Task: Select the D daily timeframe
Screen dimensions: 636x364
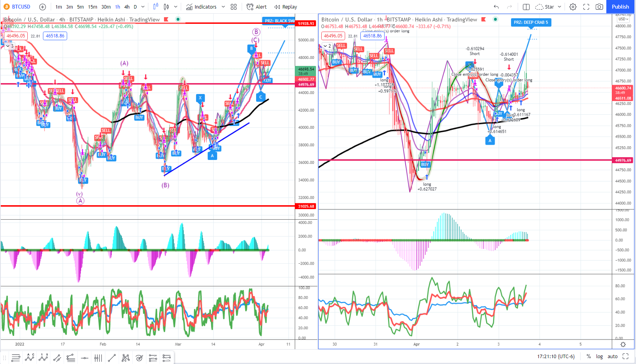Action: [x=135, y=7]
